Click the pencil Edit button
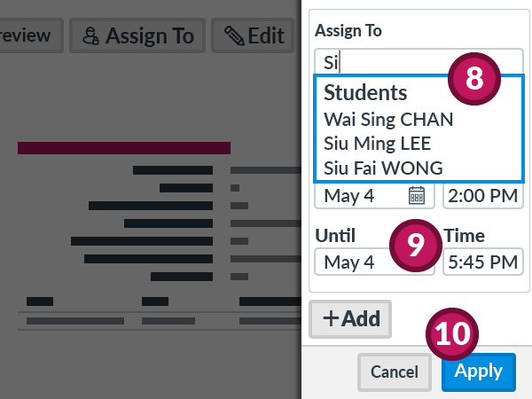This screenshot has width=532, height=399. 254,35
